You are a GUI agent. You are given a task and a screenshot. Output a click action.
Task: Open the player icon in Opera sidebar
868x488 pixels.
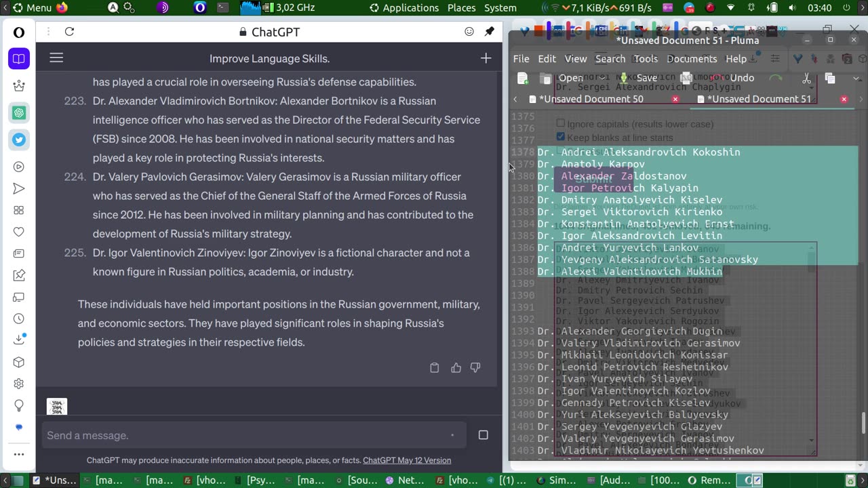tap(19, 167)
